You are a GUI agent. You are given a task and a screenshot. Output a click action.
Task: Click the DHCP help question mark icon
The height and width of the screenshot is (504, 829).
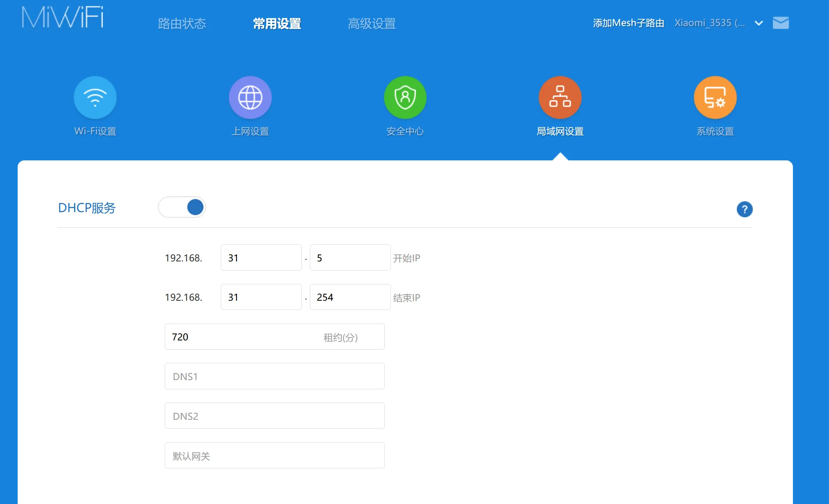pyautogui.click(x=744, y=209)
